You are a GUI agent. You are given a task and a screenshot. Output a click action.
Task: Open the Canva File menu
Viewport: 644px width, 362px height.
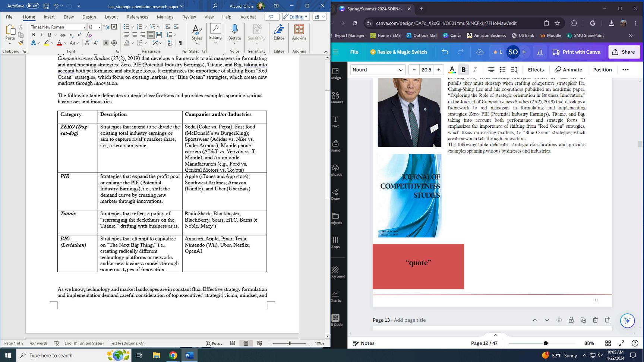click(x=354, y=52)
